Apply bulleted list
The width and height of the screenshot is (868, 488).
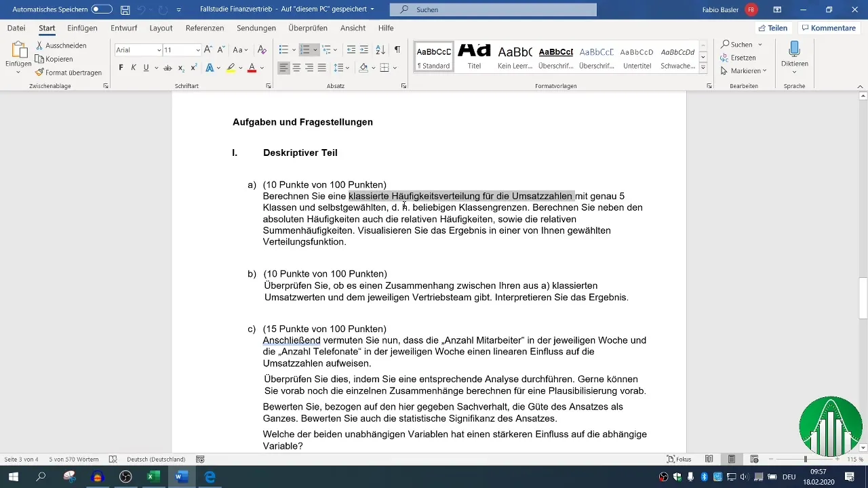click(283, 50)
